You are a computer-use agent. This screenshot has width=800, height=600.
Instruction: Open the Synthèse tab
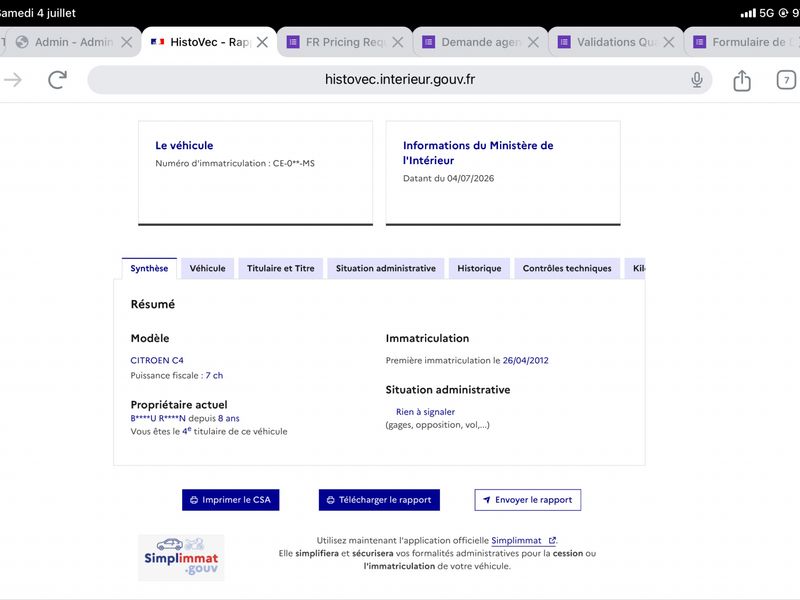point(149,268)
